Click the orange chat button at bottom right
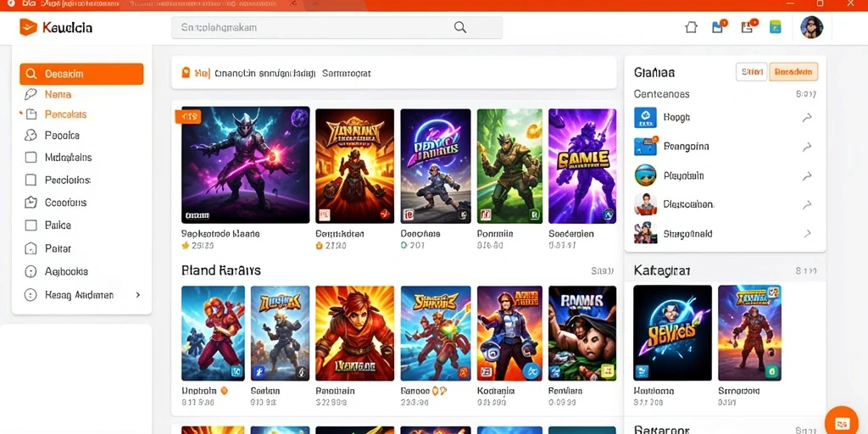This screenshot has width=868, height=434. pos(841,423)
